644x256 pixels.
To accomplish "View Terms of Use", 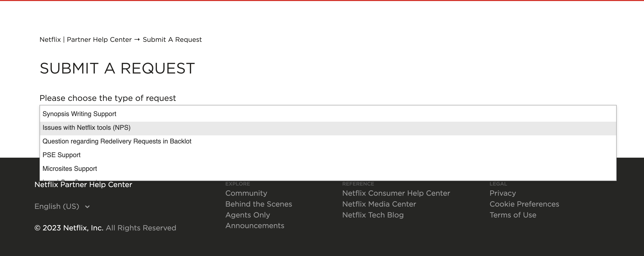I will (x=513, y=215).
